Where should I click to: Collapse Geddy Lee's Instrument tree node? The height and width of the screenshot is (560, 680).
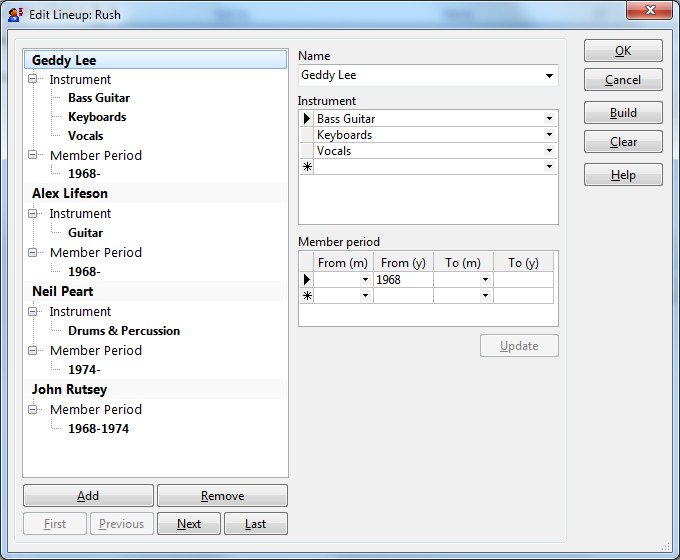[x=33, y=79]
